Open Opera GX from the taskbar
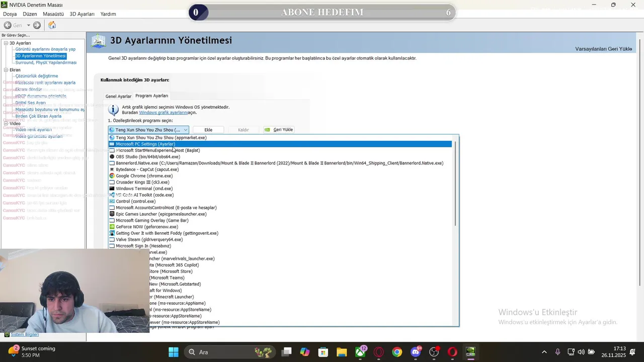The image size is (644, 362). tap(379, 352)
